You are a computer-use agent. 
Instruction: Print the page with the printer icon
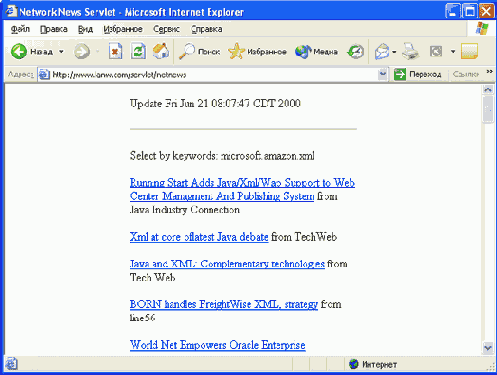410,52
